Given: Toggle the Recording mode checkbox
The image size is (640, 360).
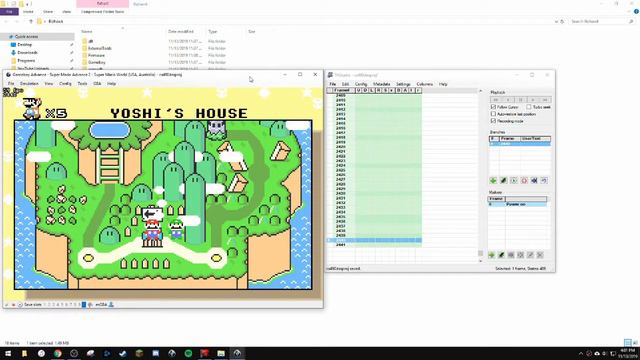Looking at the screenshot, I should coord(493,121).
